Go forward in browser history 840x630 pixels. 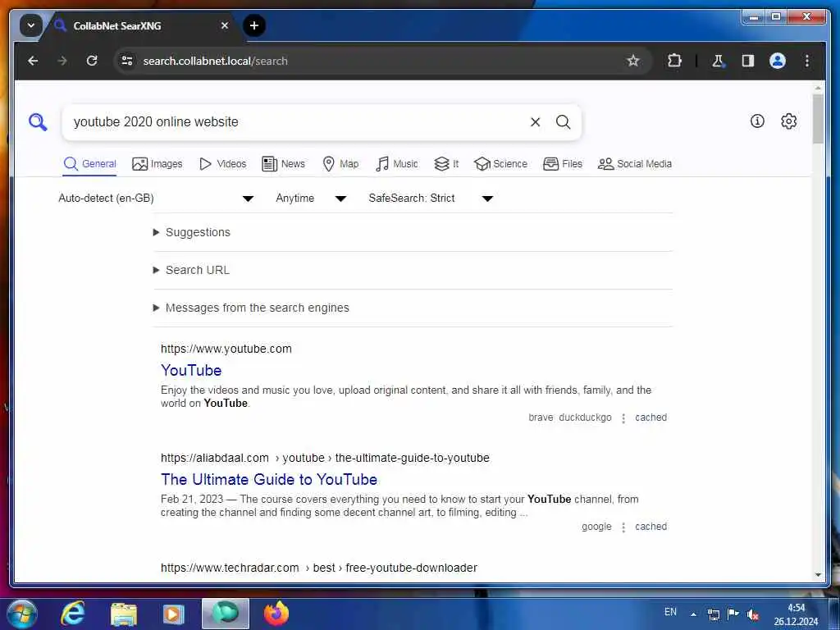[x=62, y=61]
